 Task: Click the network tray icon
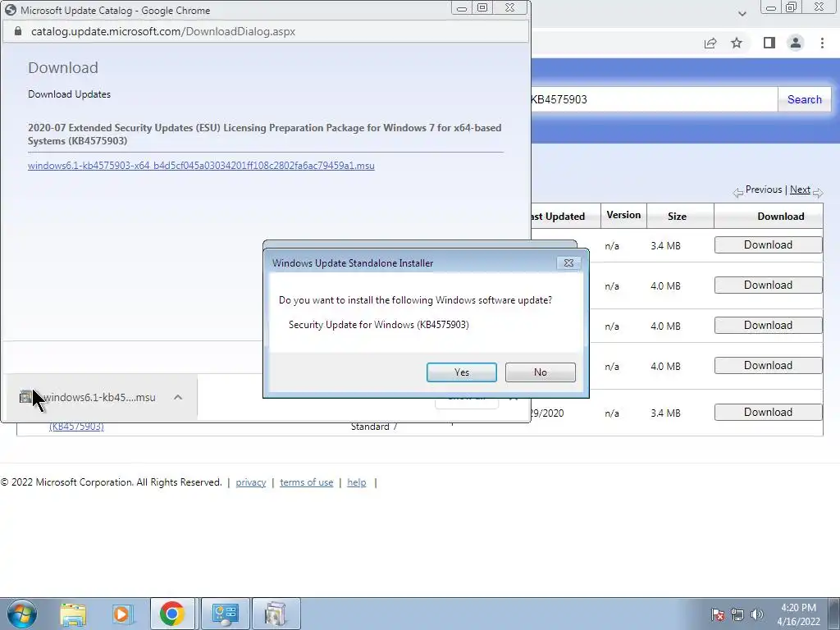737,614
